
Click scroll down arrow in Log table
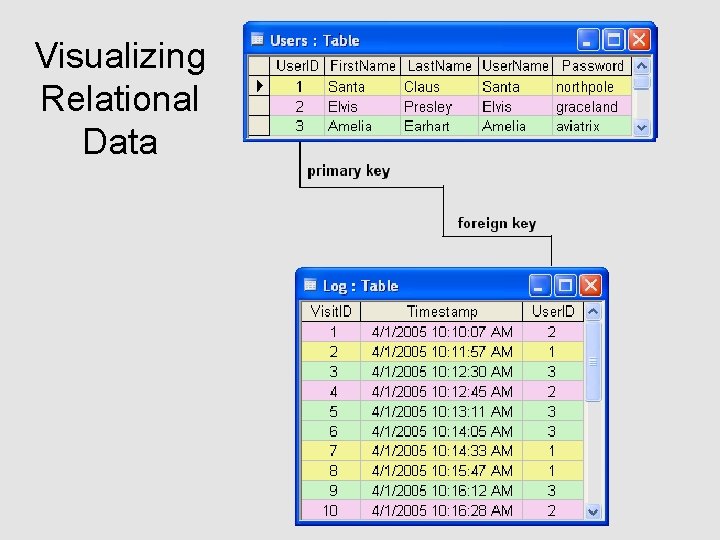[x=593, y=511]
